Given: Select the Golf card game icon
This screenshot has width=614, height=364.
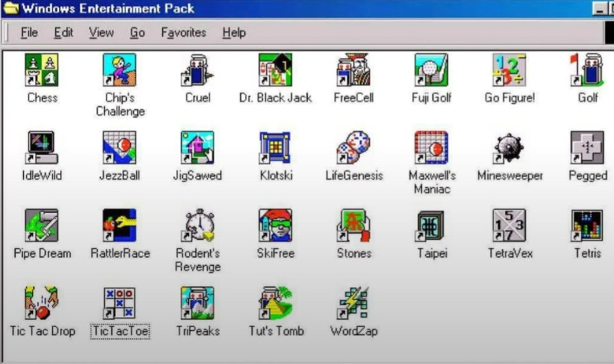Looking at the screenshot, I should (x=587, y=70).
